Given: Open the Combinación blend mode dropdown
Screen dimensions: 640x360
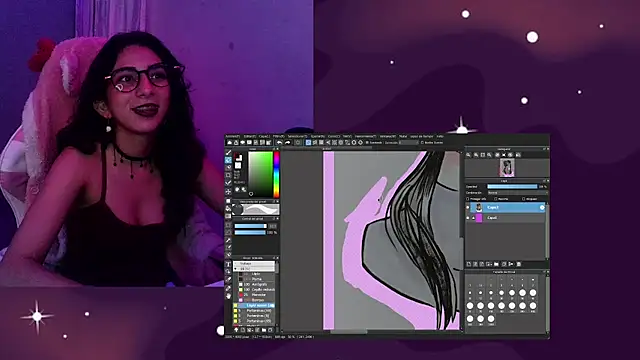Looking at the screenshot, I should click(517, 193).
